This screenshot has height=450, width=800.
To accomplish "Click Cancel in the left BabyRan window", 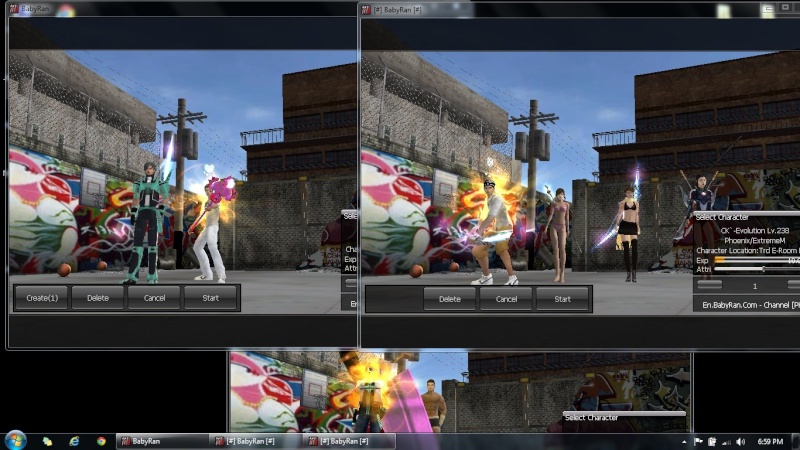I will click(x=154, y=298).
